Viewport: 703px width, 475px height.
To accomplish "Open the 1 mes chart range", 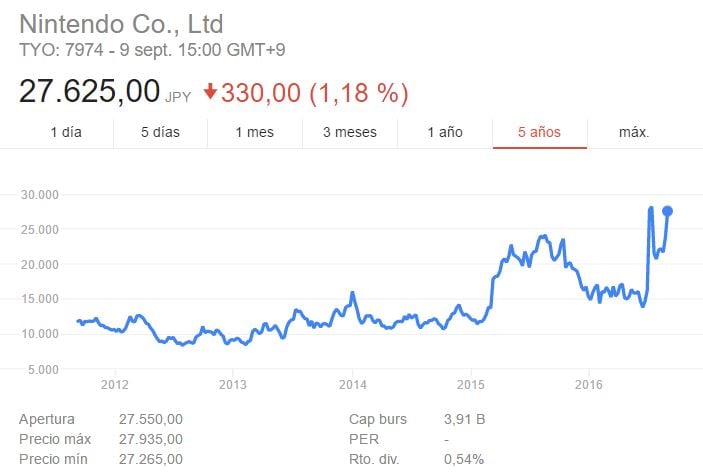I will point(255,132).
